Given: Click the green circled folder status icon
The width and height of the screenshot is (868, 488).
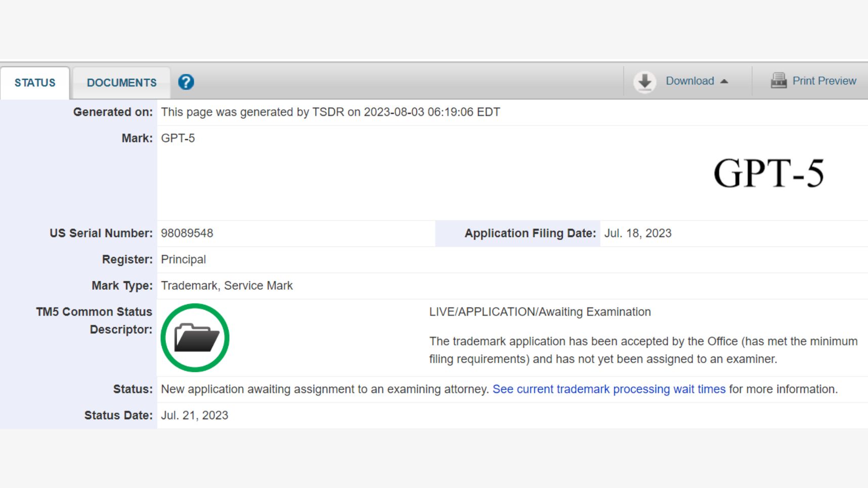Looking at the screenshot, I should (x=195, y=338).
